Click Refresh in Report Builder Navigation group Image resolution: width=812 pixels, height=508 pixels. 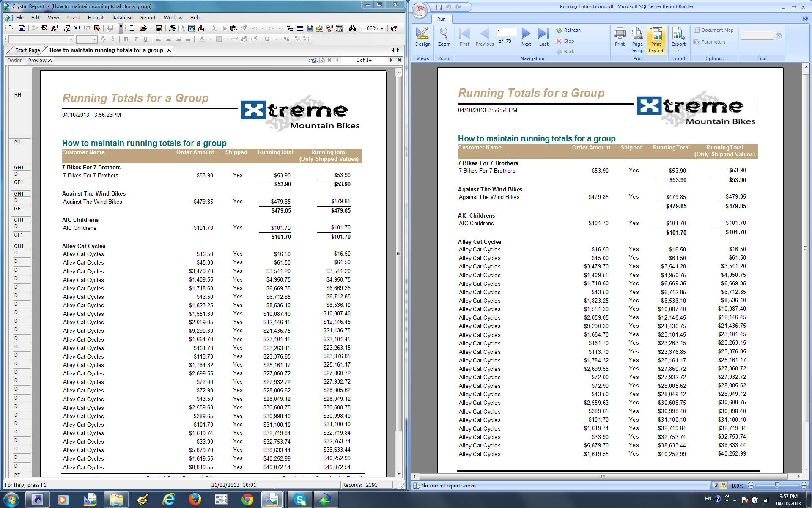click(x=568, y=30)
